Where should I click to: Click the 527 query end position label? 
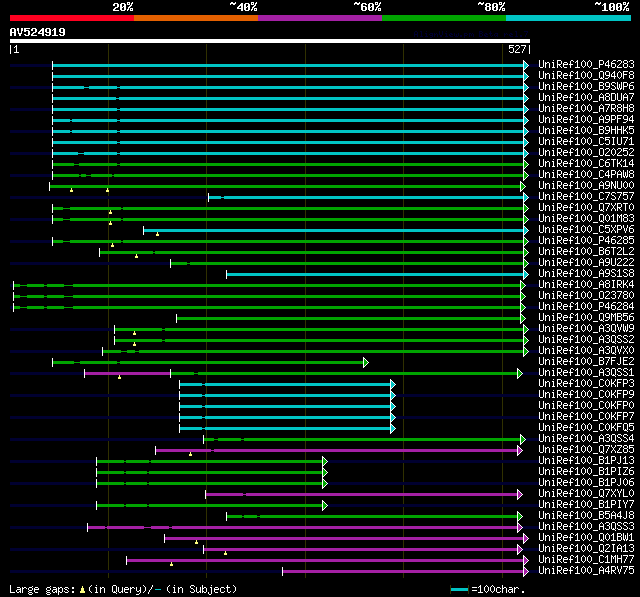click(517, 49)
